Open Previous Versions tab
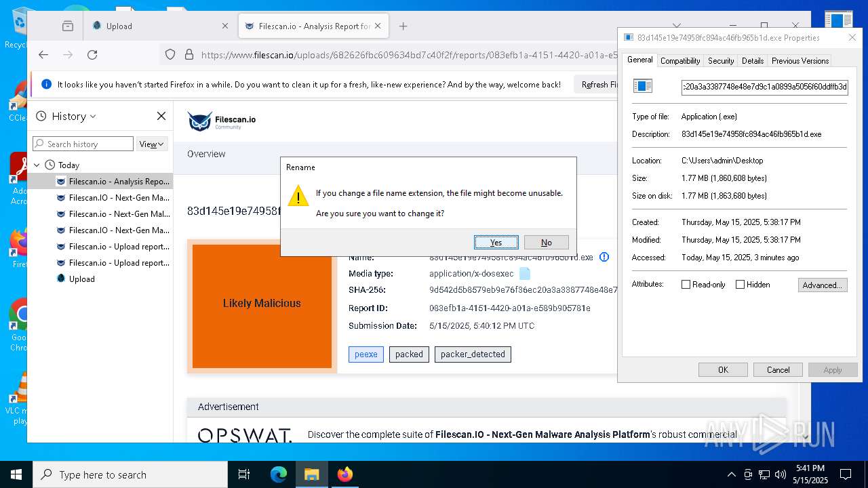Screen dimensions: 868x488 tap(800, 61)
